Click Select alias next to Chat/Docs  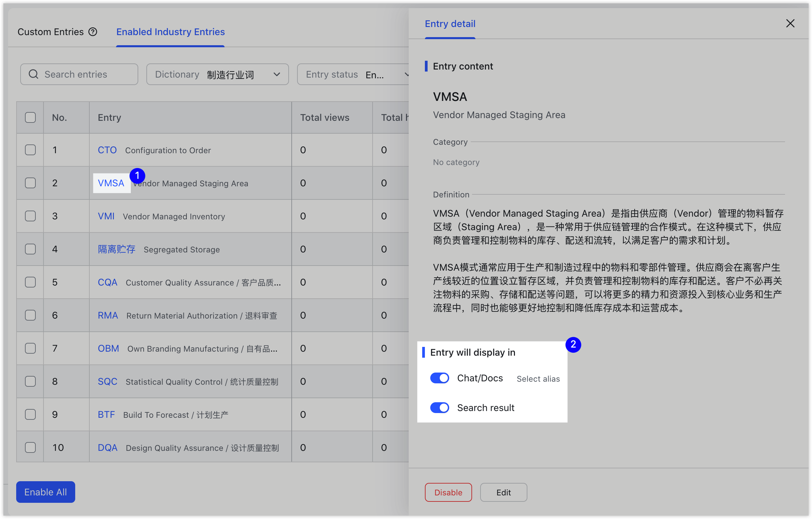[538, 379]
